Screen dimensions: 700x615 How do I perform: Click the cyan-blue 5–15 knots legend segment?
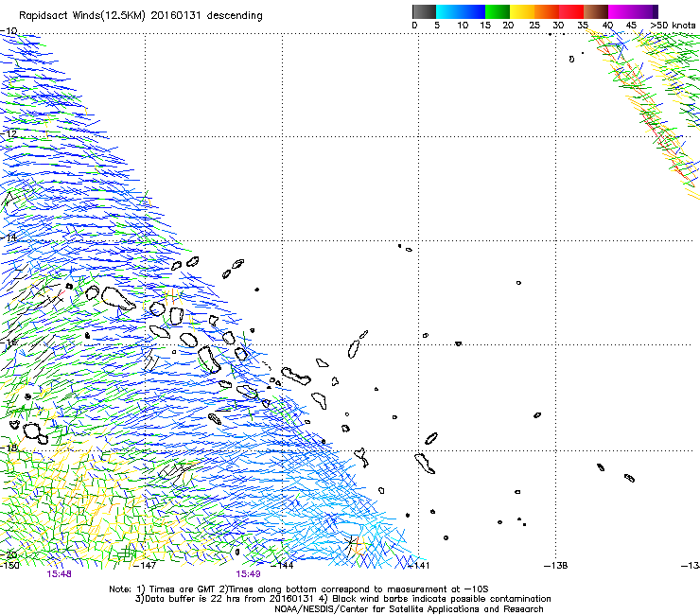pos(461,11)
